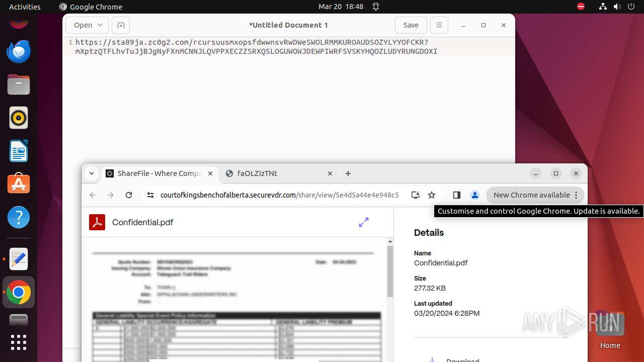Close the ShareFile tab
Viewport: 644px width, 362px height.
pos(210,173)
